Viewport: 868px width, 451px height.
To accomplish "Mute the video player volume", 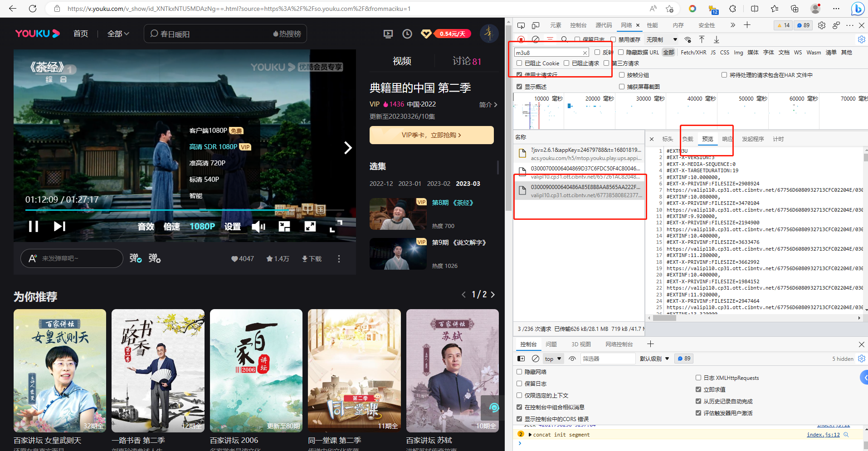I will click(258, 226).
